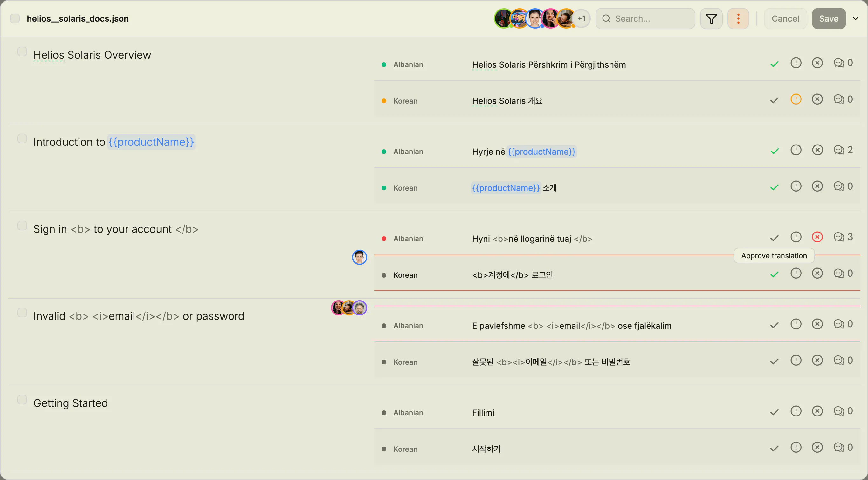Viewport: 868px width, 480px height.
Task: Edit Korean translation 'Helios Solaris 개요'
Action: click(507, 101)
